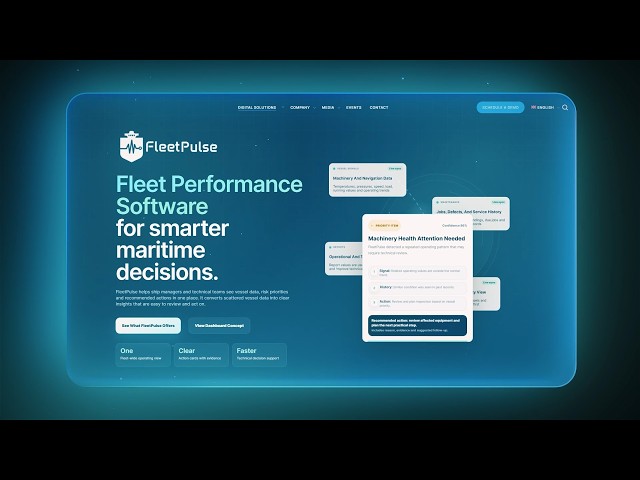Select the One fleet-wide operating view card
The image size is (640, 480).
point(143,354)
